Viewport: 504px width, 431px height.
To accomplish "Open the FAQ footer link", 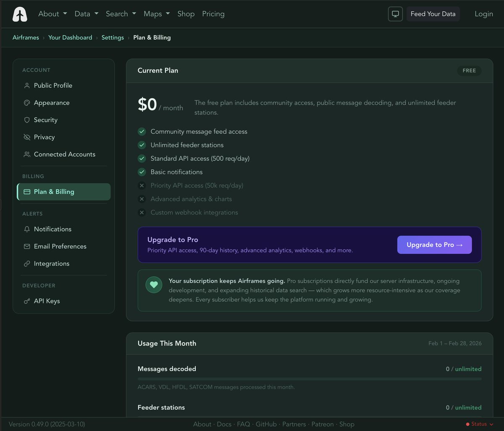I will (x=244, y=424).
